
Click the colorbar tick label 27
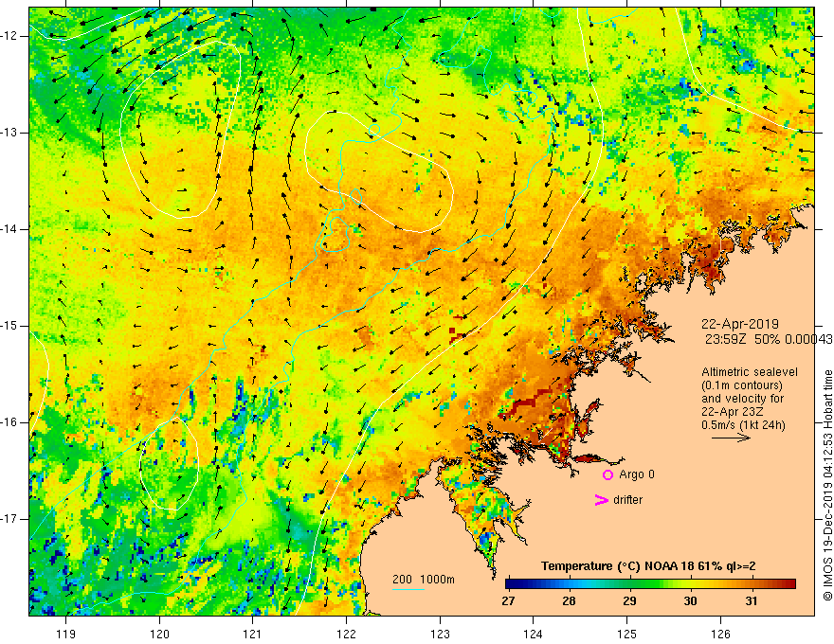(x=509, y=601)
